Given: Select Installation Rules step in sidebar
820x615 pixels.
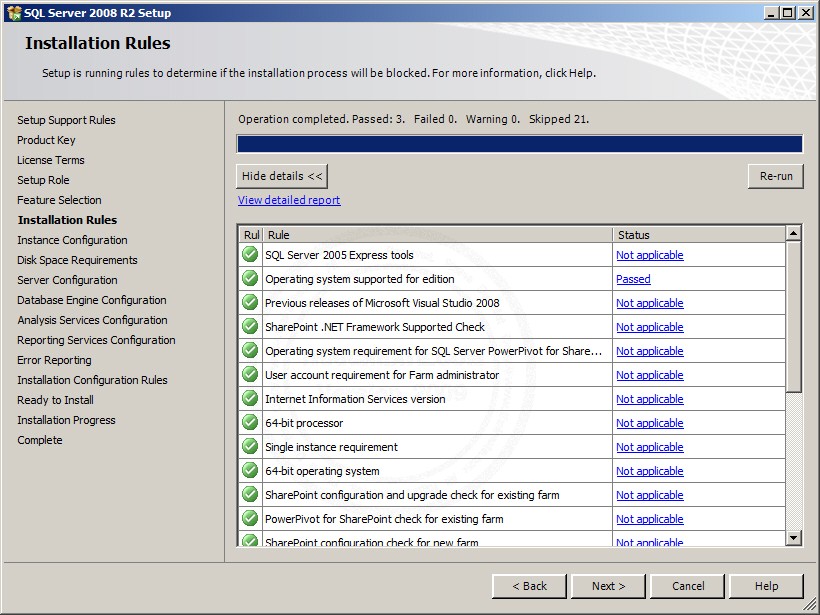Looking at the screenshot, I should [x=67, y=220].
